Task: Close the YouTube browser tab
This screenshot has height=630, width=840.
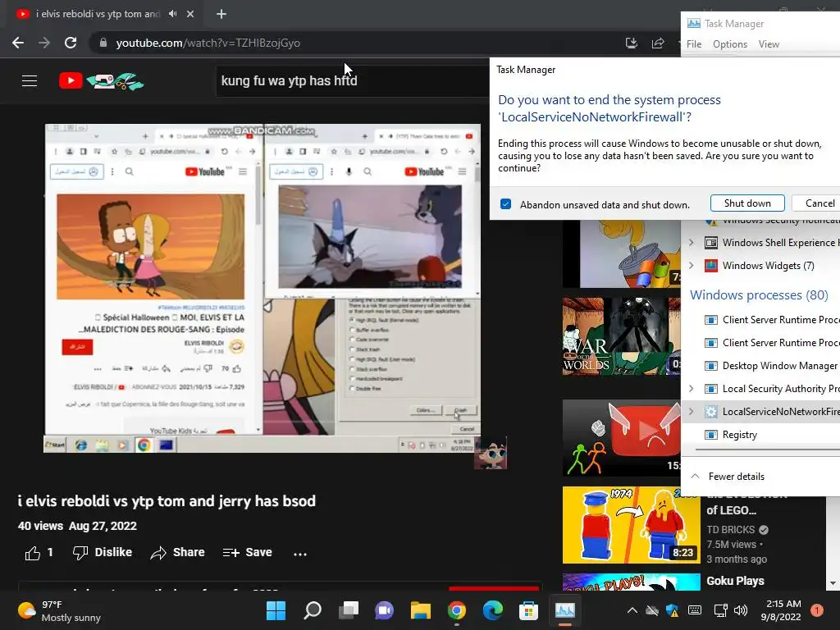Action: (x=190, y=14)
